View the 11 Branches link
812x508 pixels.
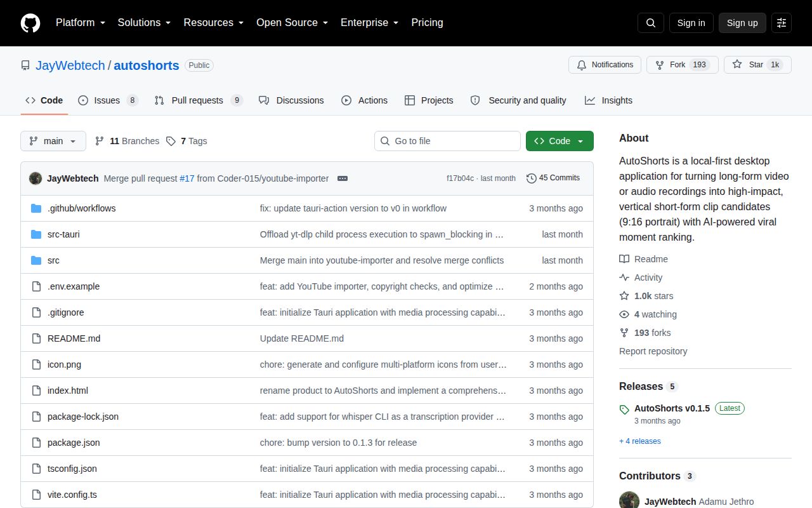tap(127, 141)
